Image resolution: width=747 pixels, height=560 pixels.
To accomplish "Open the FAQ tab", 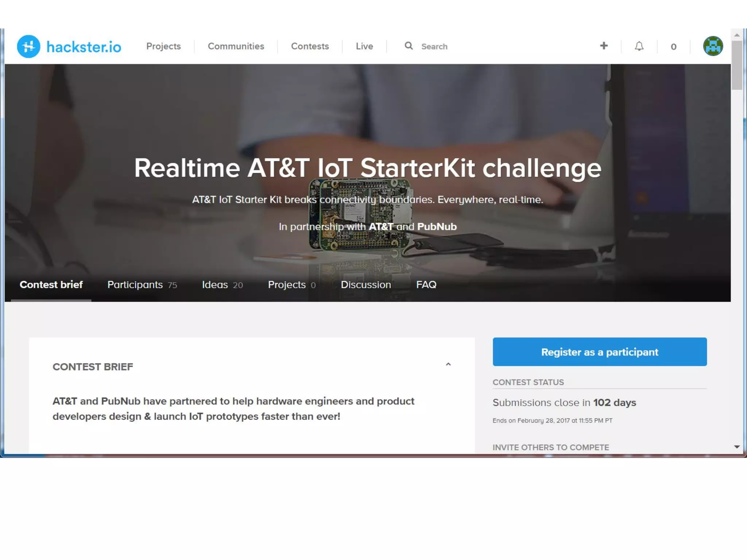I will coord(426,285).
